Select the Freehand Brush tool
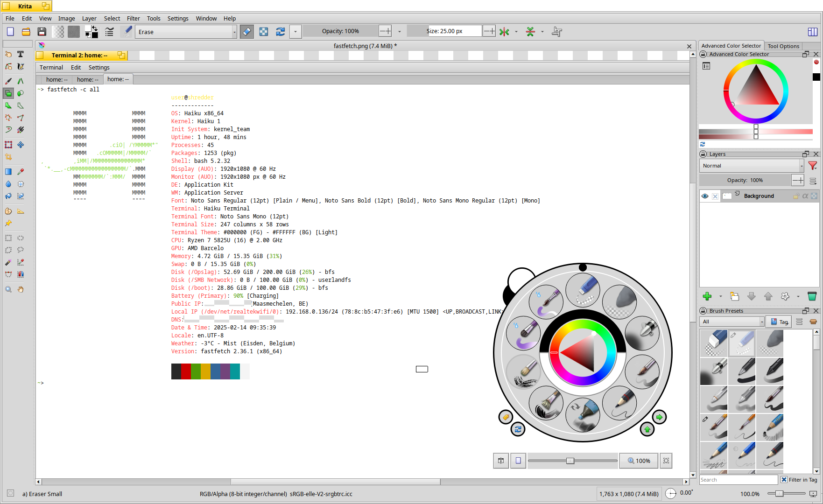Viewport: 823px width, 504px height. click(8, 81)
